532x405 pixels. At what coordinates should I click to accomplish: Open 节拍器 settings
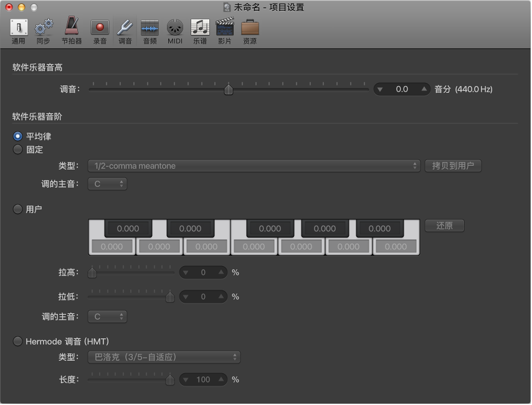[x=71, y=30]
